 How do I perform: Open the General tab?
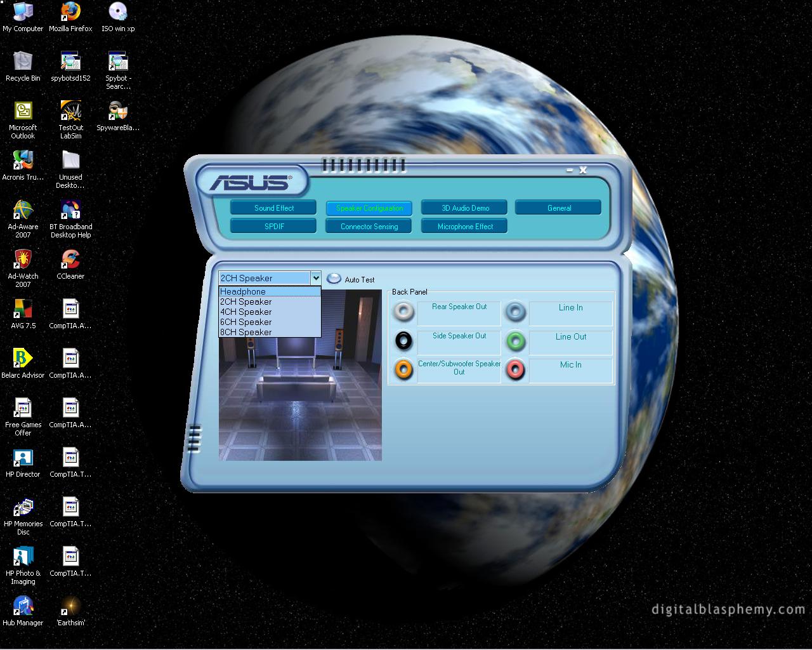pos(559,208)
